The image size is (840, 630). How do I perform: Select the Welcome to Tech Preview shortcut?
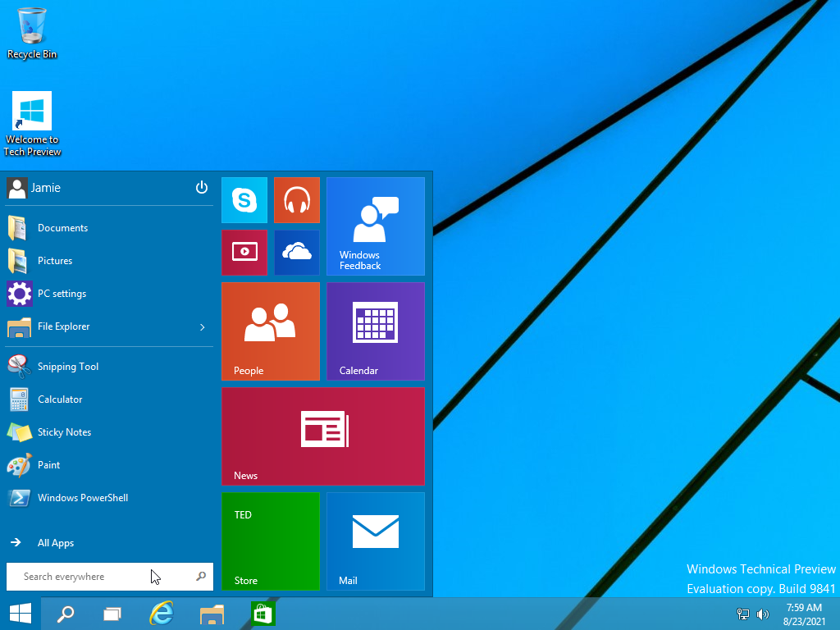[x=32, y=124]
